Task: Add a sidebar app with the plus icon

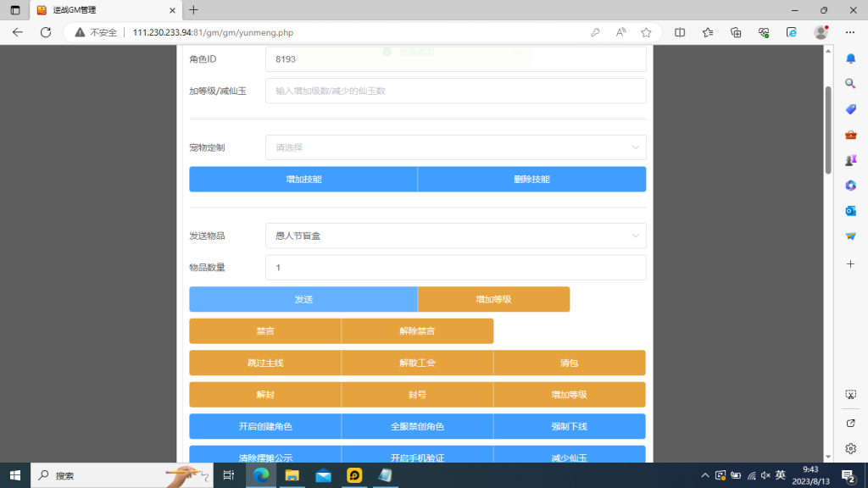Action: 850,263
